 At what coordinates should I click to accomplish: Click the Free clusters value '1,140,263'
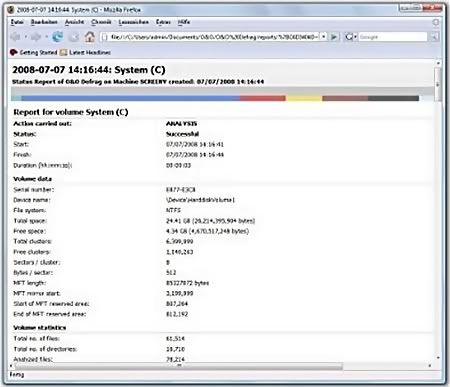click(x=179, y=252)
